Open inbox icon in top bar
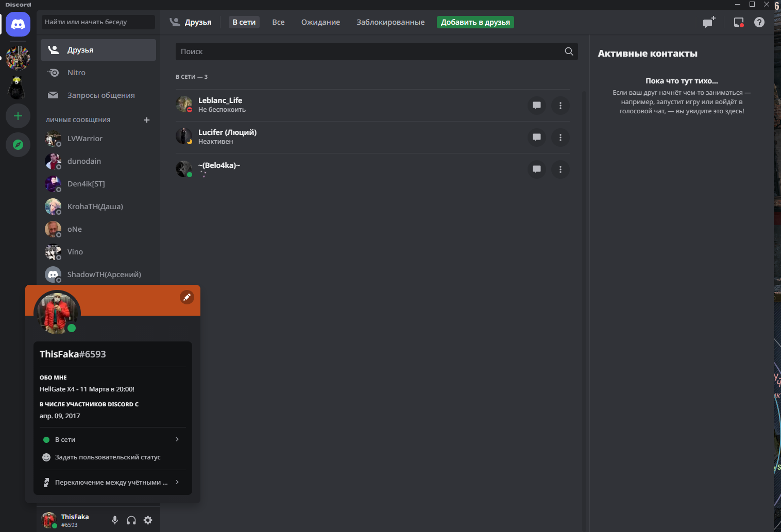This screenshot has width=781, height=532. click(739, 22)
